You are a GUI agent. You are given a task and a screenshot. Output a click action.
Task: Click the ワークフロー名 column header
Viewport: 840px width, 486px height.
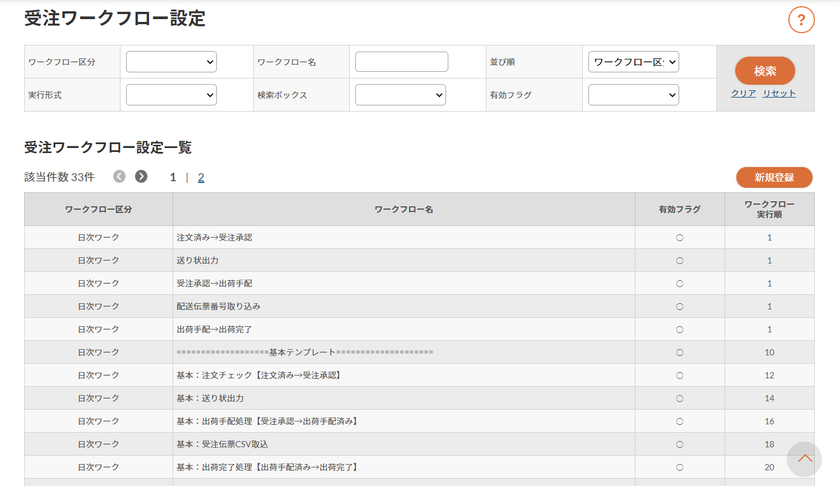pyautogui.click(x=404, y=210)
